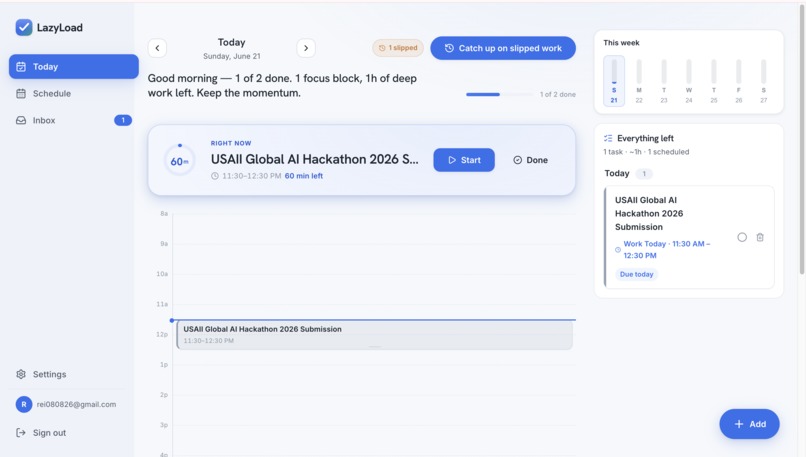The width and height of the screenshot is (806, 457).
Task: Catch up on slipped work
Action: click(x=503, y=48)
